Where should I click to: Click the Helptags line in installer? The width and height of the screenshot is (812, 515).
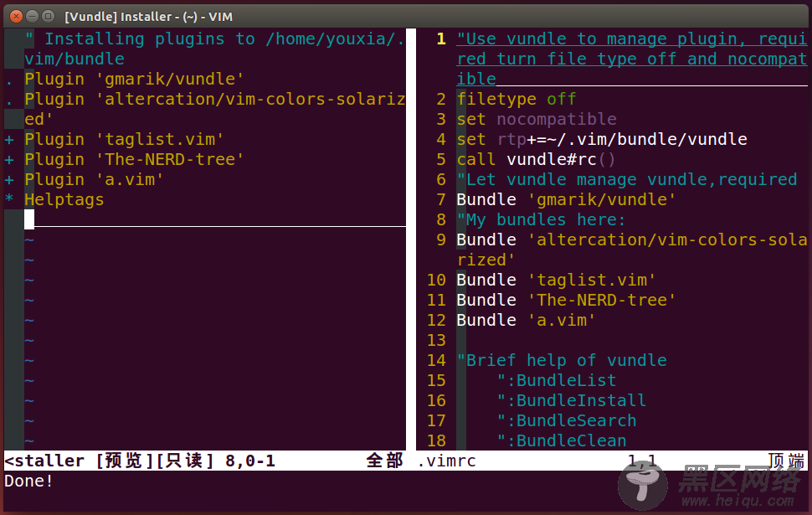coord(64,200)
